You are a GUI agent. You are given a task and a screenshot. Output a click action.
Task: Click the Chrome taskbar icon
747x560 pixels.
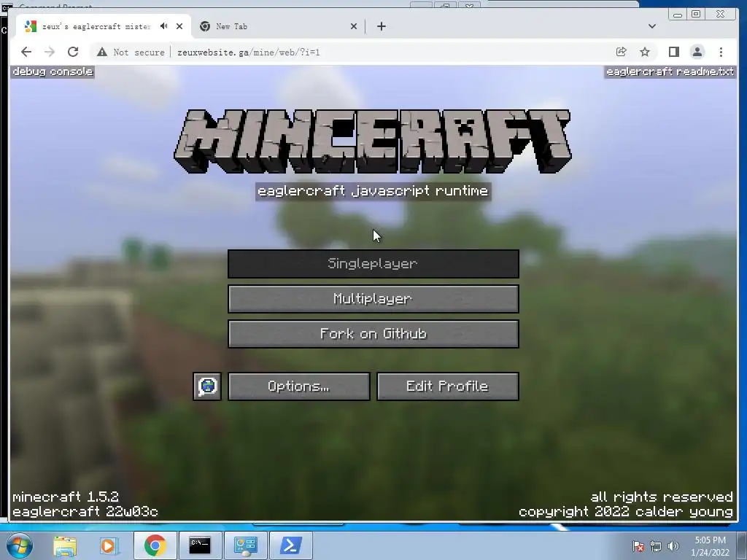[155, 545]
